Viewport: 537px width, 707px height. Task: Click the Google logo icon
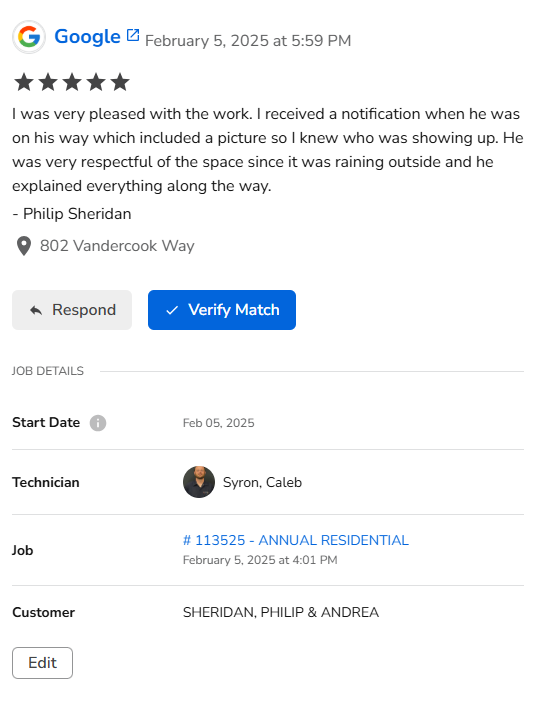[x=29, y=37]
